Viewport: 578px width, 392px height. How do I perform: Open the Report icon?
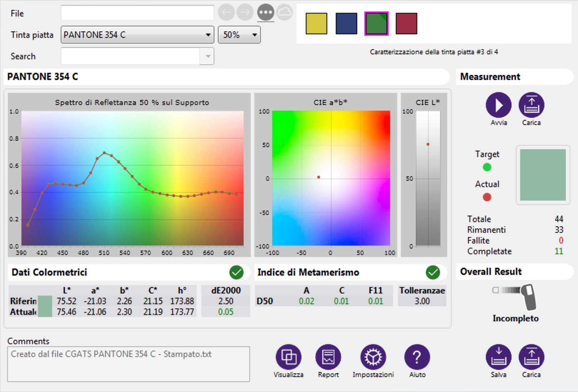coord(328,357)
